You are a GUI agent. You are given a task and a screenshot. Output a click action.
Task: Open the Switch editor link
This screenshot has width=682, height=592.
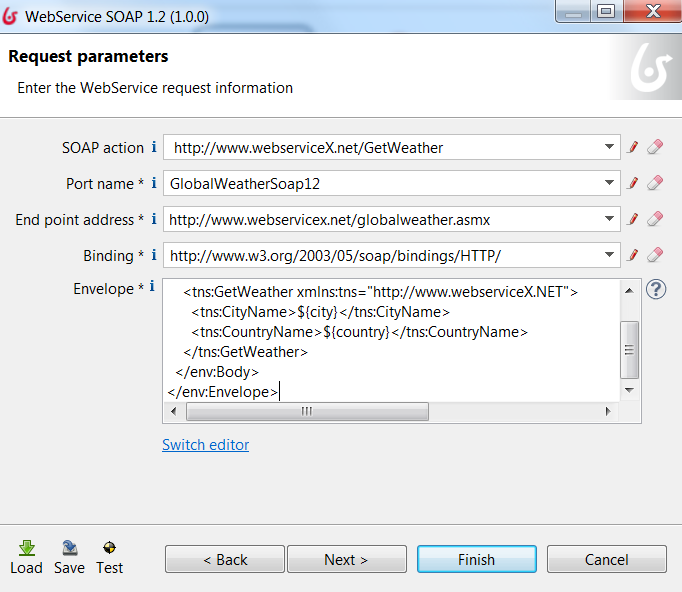point(206,445)
